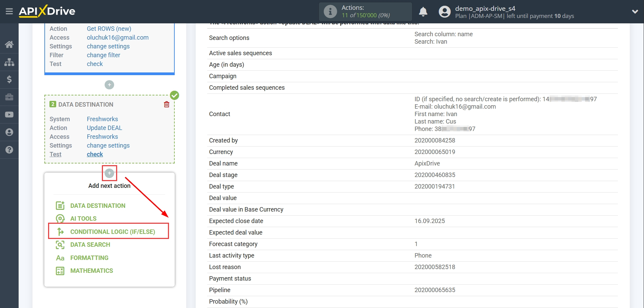This screenshot has width=644, height=308.
Task: Click the Actions counter panel
Action: pos(365,12)
